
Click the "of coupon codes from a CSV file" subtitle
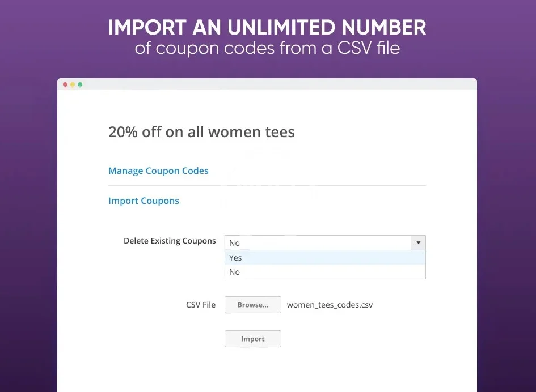pos(267,48)
